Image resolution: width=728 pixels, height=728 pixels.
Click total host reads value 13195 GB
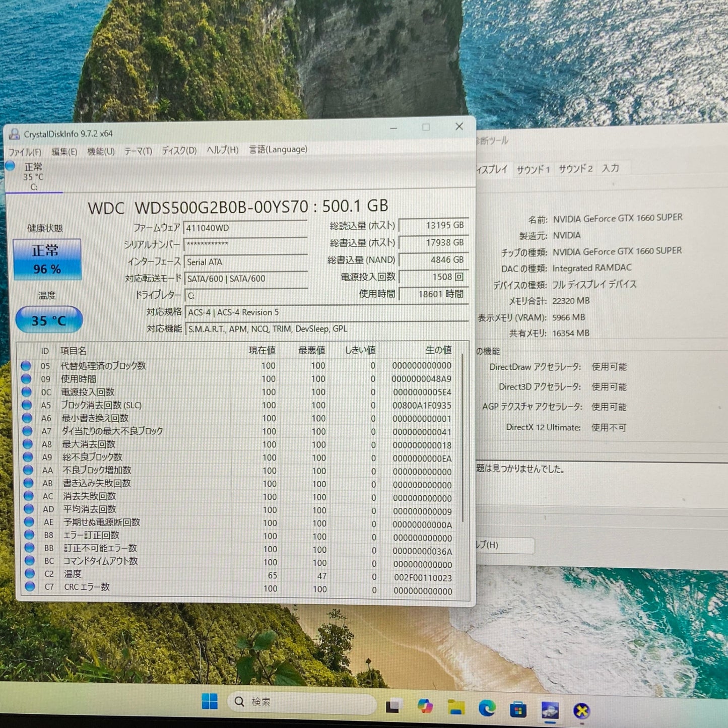click(x=433, y=225)
